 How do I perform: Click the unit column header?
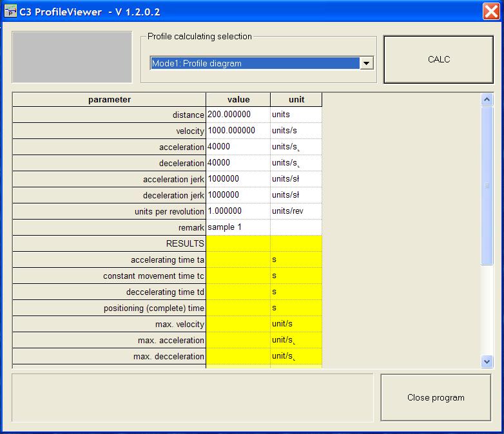tap(296, 100)
